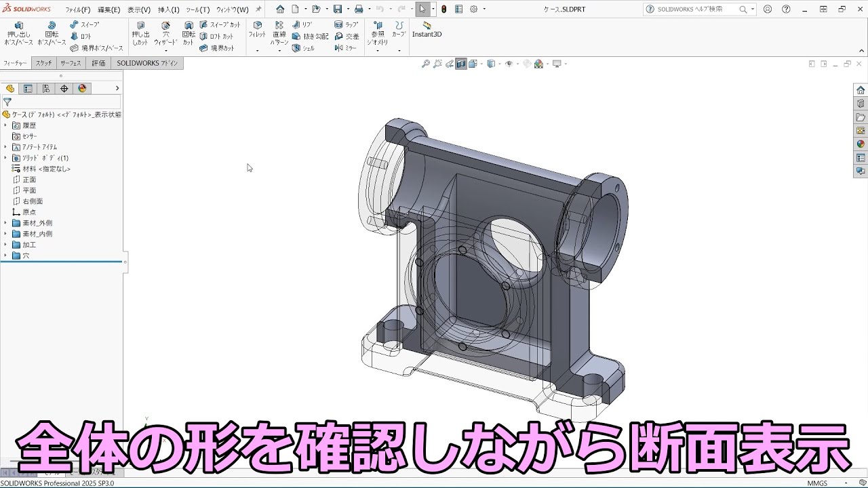Switch to the サーフェス tab
This screenshot has width=868, height=488.
(x=71, y=63)
